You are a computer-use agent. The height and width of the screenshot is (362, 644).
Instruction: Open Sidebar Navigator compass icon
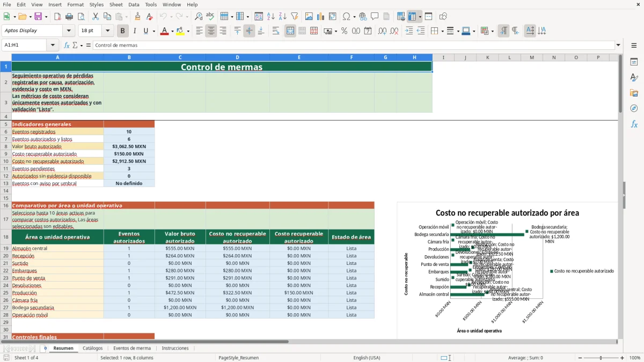tap(634, 109)
